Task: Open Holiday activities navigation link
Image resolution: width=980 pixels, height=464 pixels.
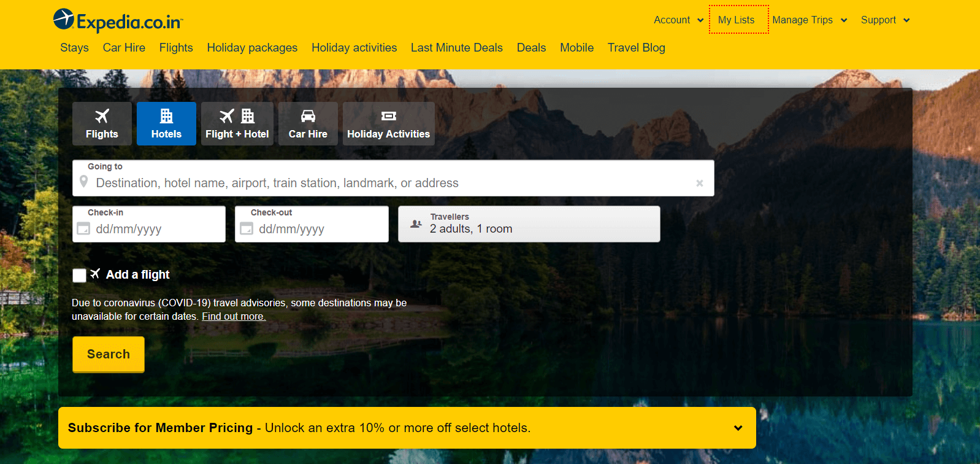Action: coord(354,48)
